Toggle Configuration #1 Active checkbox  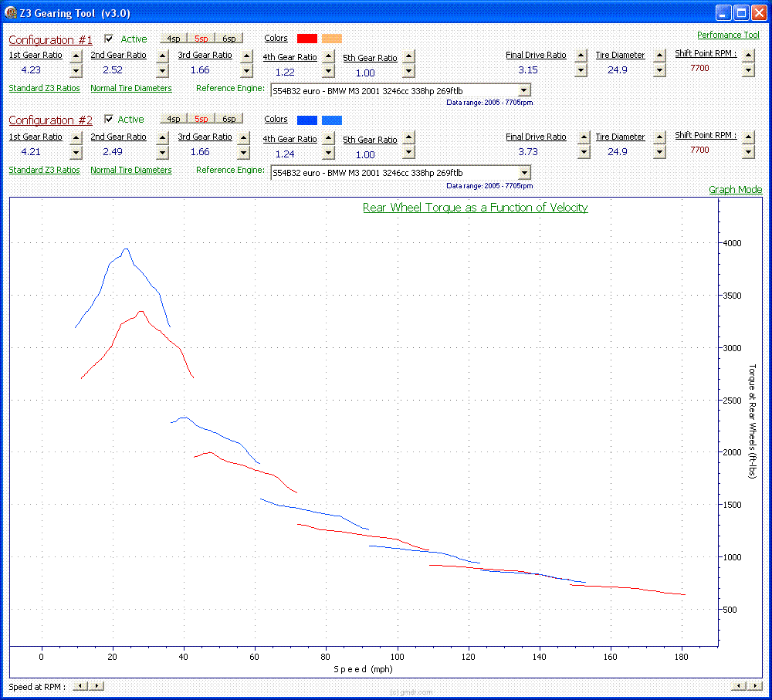(109, 39)
